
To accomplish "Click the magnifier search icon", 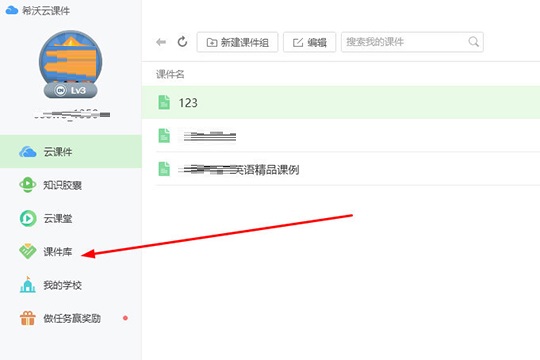I will tap(474, 42).
